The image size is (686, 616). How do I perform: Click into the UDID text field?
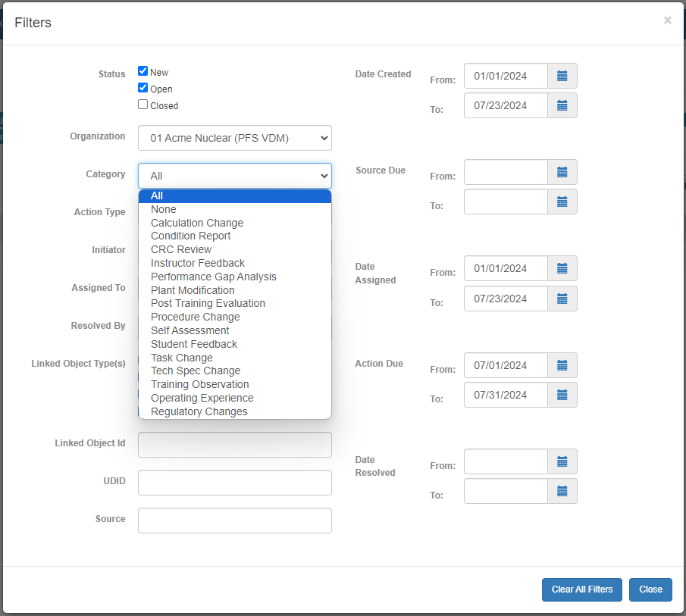point(234,483)
